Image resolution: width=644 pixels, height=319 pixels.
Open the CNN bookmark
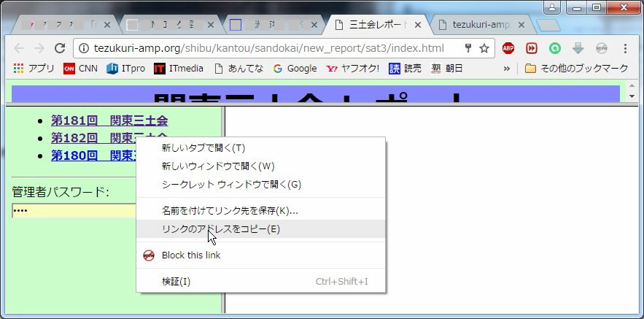click(80, 69)
